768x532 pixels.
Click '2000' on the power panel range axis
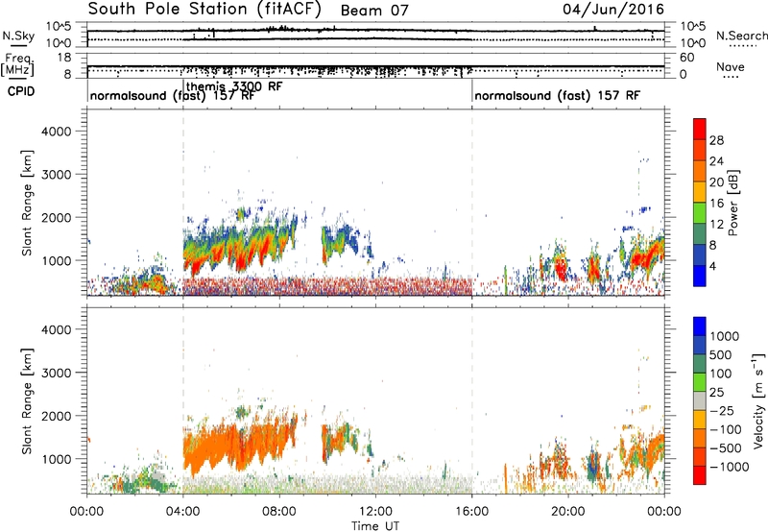click(56, 217)
